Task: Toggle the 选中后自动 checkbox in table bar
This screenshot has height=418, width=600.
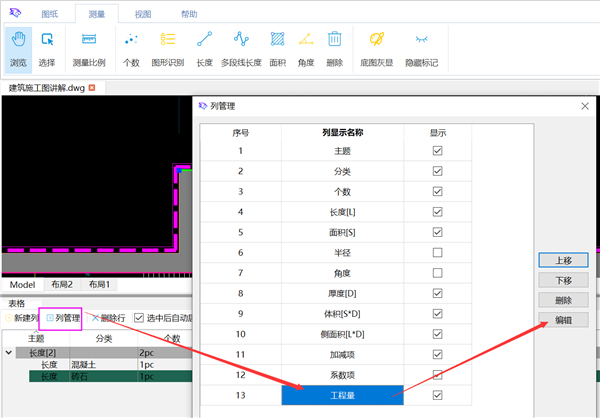Action: 139,318
